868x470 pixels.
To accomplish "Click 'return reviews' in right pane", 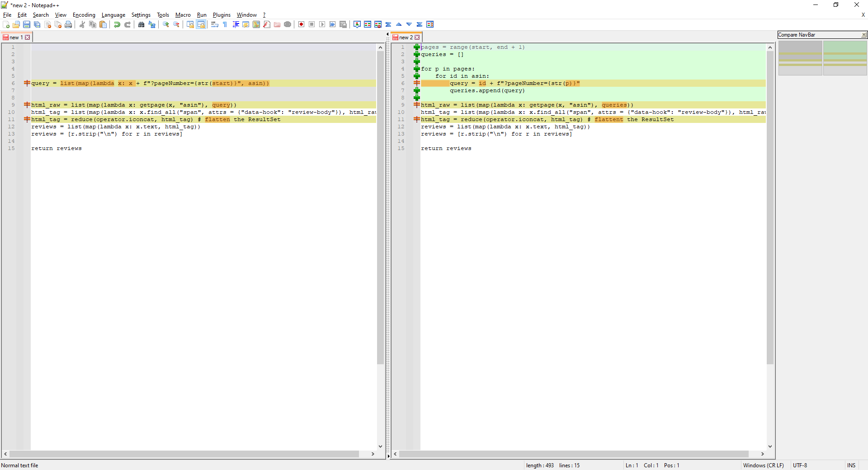I will (x=446, y=148).
